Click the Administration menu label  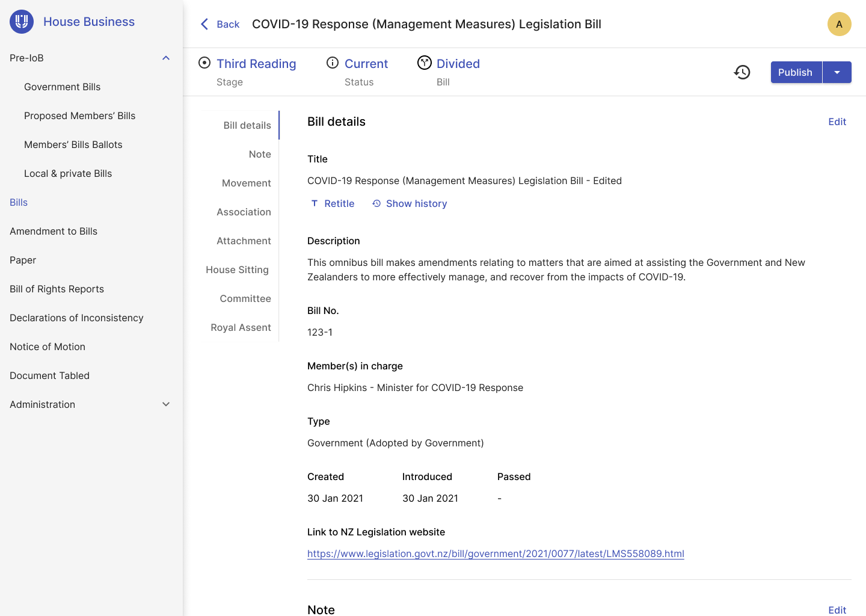tap(42, 404)
